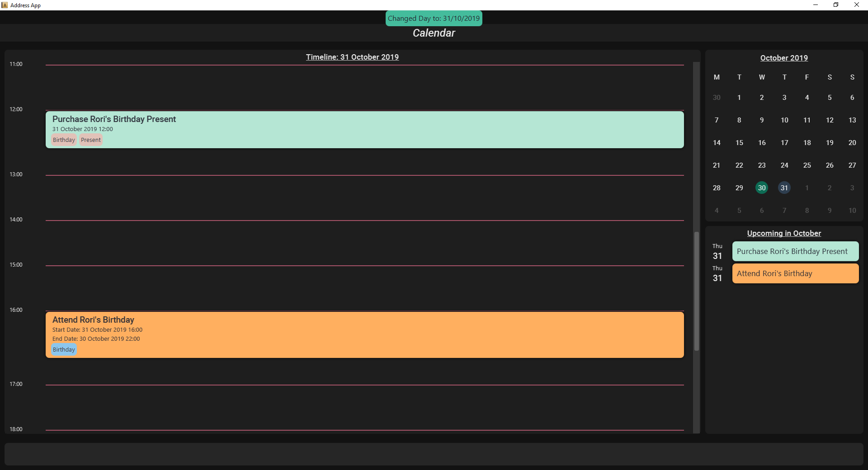Viewport: 868px width, 470px height.
Task: Click End Date: 30 October 2019 22:00 text
Action: pos(96,339)
